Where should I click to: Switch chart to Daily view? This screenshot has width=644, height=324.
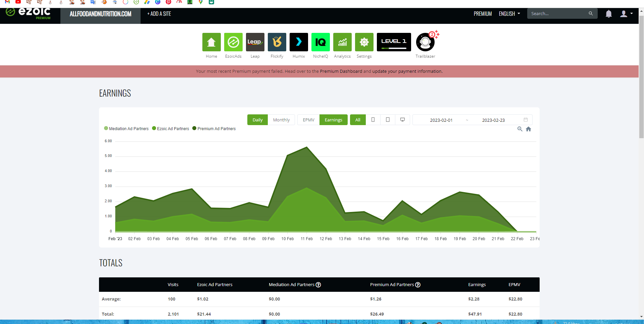pyautogui.click(x=257, y=120)
